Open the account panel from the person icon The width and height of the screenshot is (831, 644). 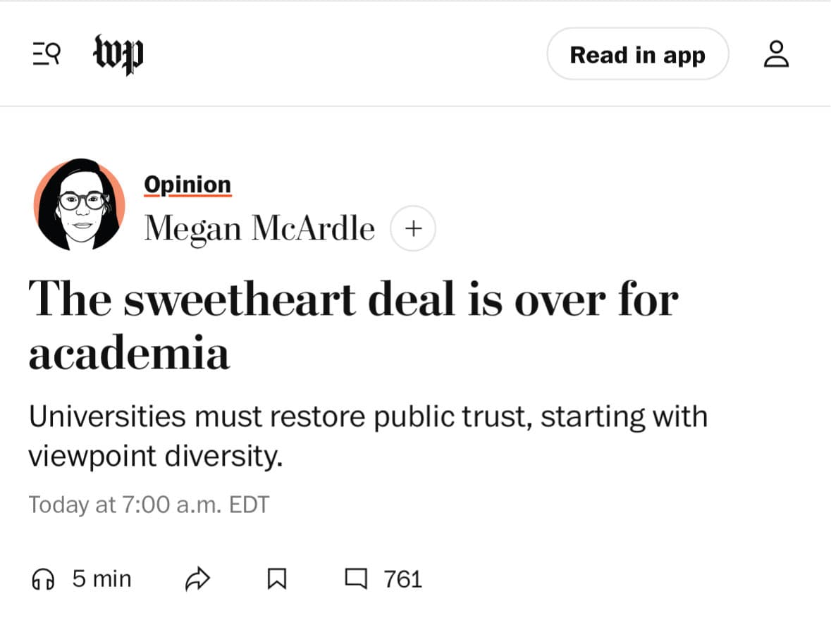[776, 54]
